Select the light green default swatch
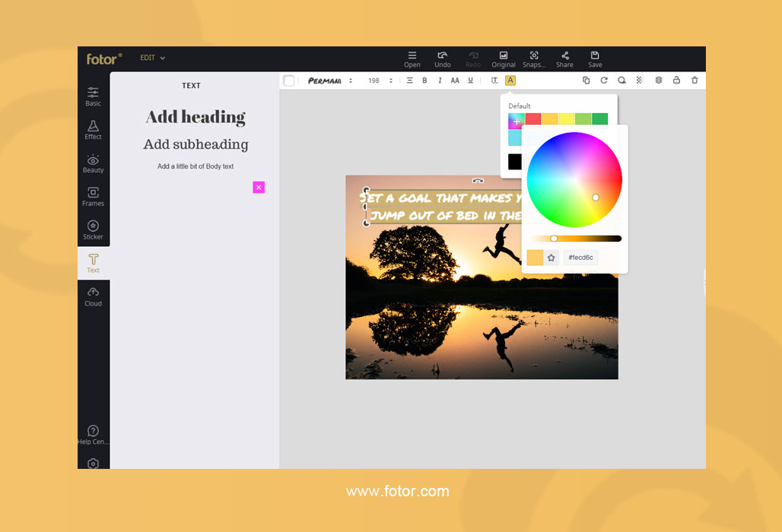This screenshot has width=782, height=532. pos(583,119)
